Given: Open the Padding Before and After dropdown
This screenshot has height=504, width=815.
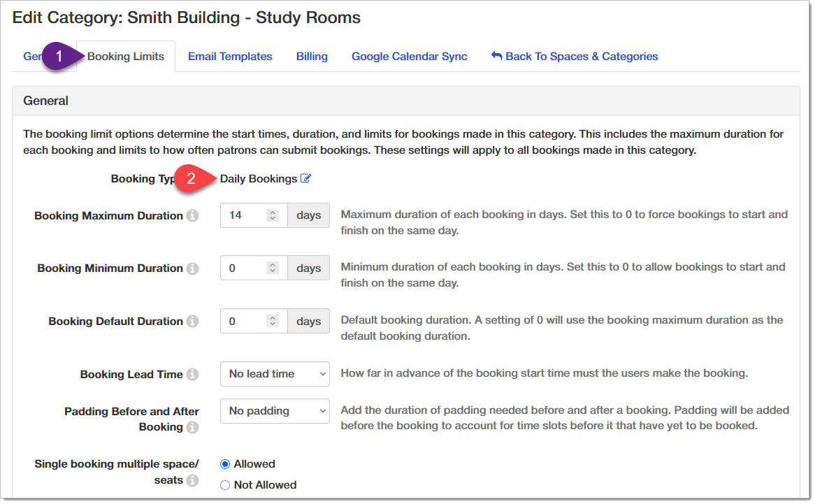Looking at the screenshot, I should pos(275,411).
